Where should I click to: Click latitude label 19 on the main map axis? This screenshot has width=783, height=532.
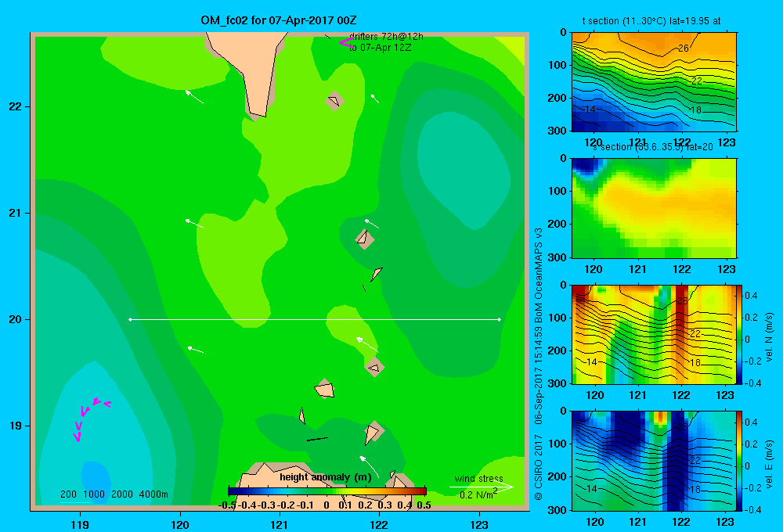click(x=16, y=426)
